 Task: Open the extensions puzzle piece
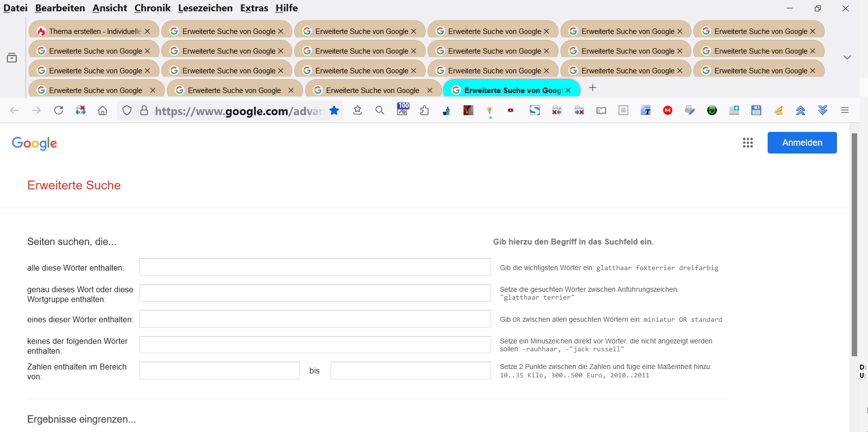[x=424, y=110]
